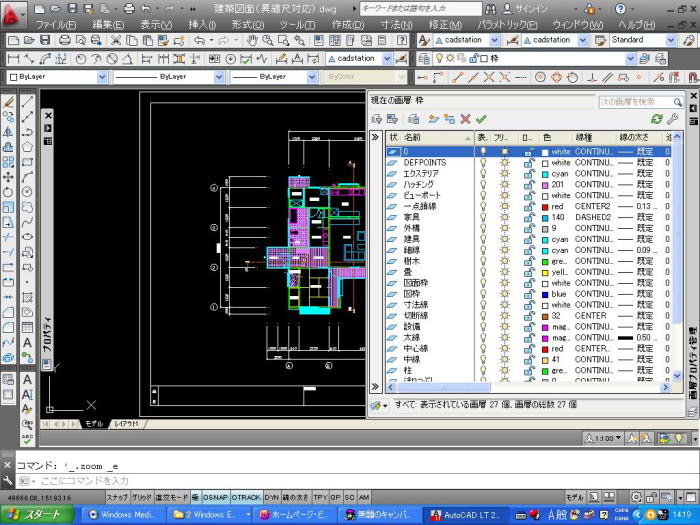This screenshot has width=700, height=525.
Task: Toggle OSNAP in status bar
Action: 216,497
